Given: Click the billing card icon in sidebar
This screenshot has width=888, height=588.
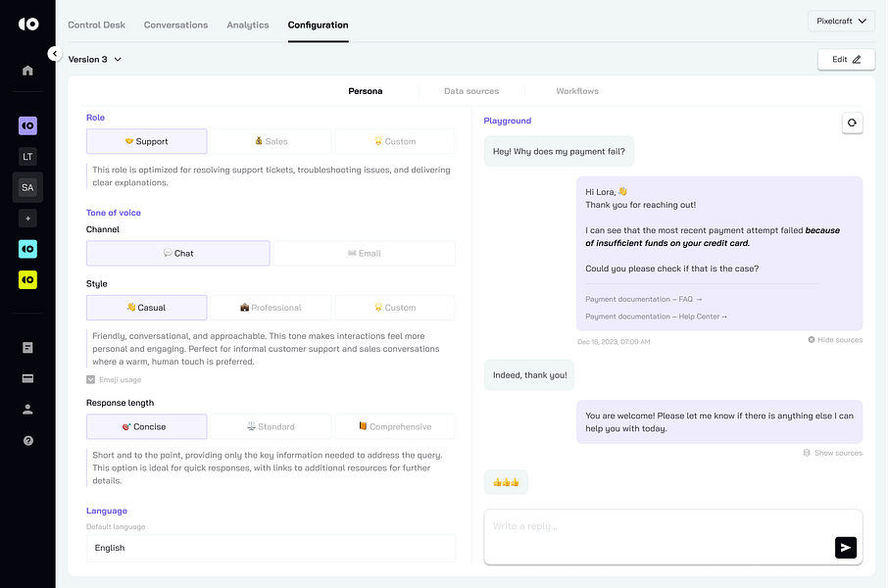Looking at the screenshot, I should click(x=26, y=376).
